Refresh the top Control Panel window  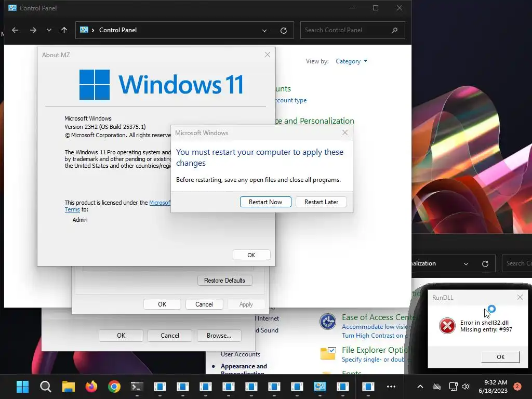click(x=284, y=31)
